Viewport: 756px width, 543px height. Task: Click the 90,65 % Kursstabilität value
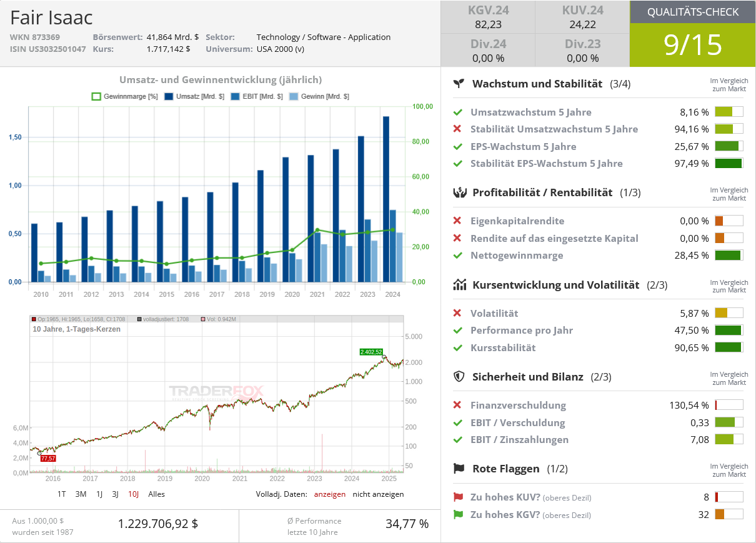click(692, 347)
